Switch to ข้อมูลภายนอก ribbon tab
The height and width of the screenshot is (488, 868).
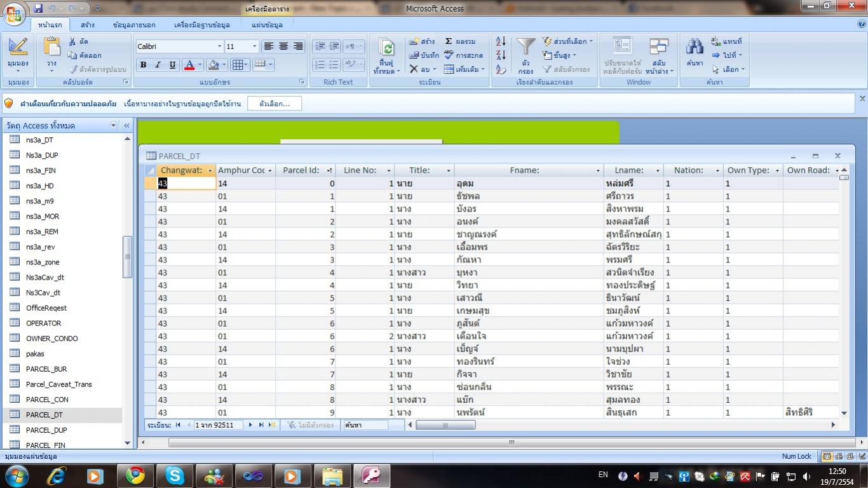tap(134, 25)
